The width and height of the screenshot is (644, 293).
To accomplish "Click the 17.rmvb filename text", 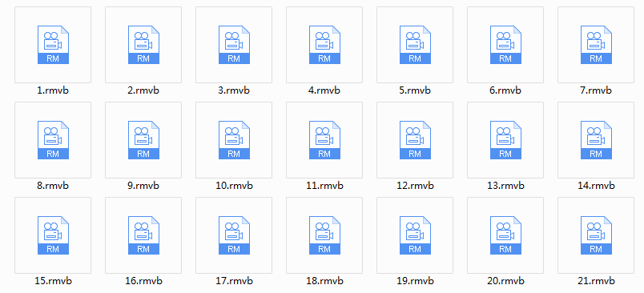I will coord(234,281).
